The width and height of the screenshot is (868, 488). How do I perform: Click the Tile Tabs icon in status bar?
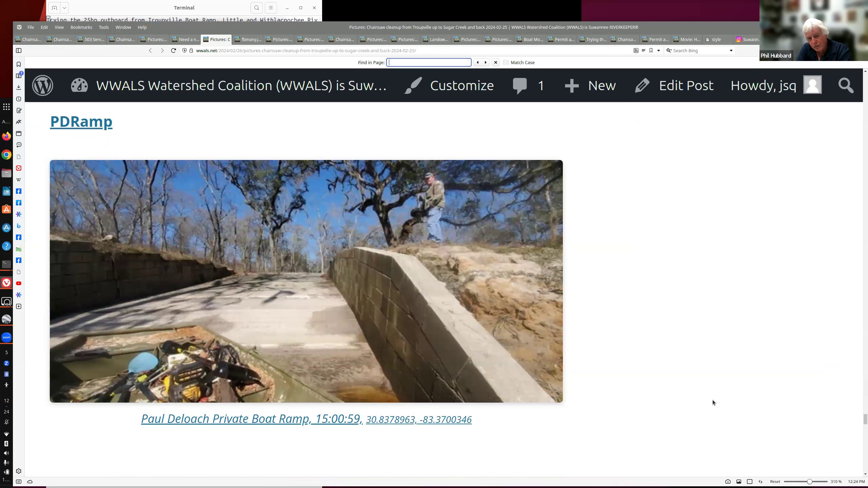(x=749, y=482)
